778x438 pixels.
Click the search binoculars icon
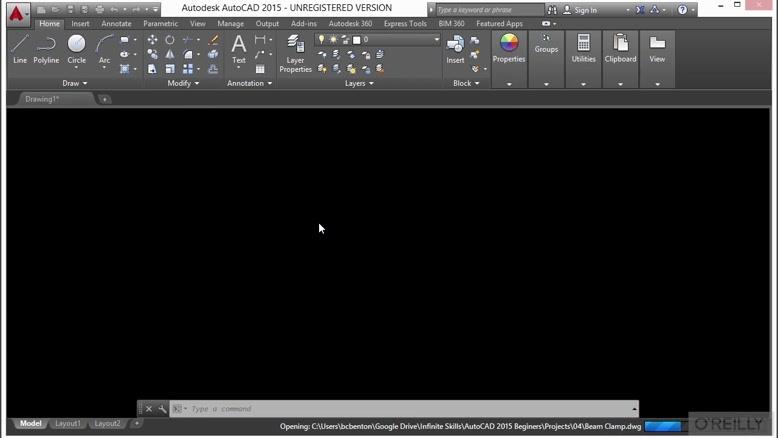552,10
